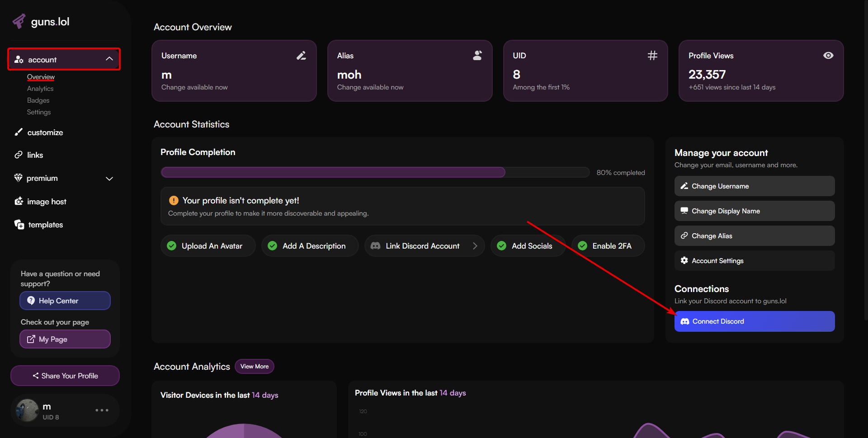Open the My Page button
Viewport: 868px width, 438px height.
(x=65, y=339)
